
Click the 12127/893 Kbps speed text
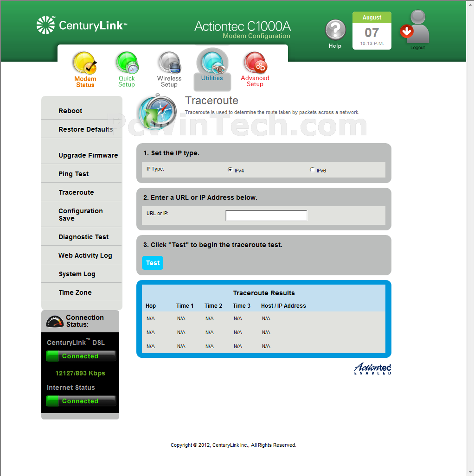80,373
